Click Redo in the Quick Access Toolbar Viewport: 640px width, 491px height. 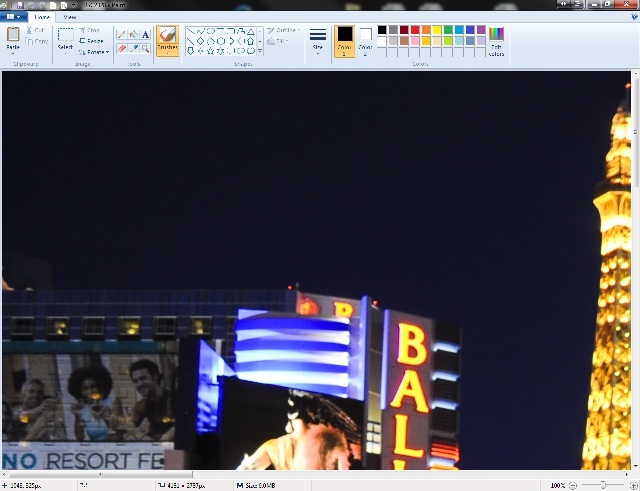coord(42,5)
